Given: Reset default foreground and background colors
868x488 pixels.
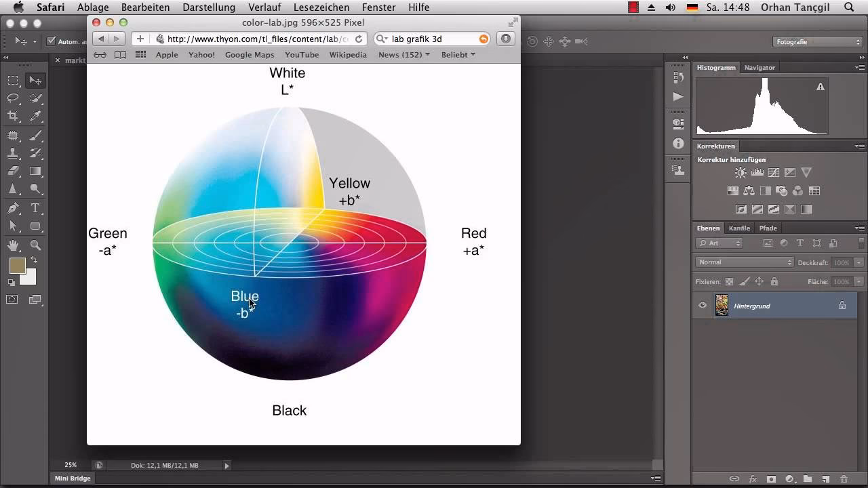Looking at the screenshot, I should pos(12,282).
